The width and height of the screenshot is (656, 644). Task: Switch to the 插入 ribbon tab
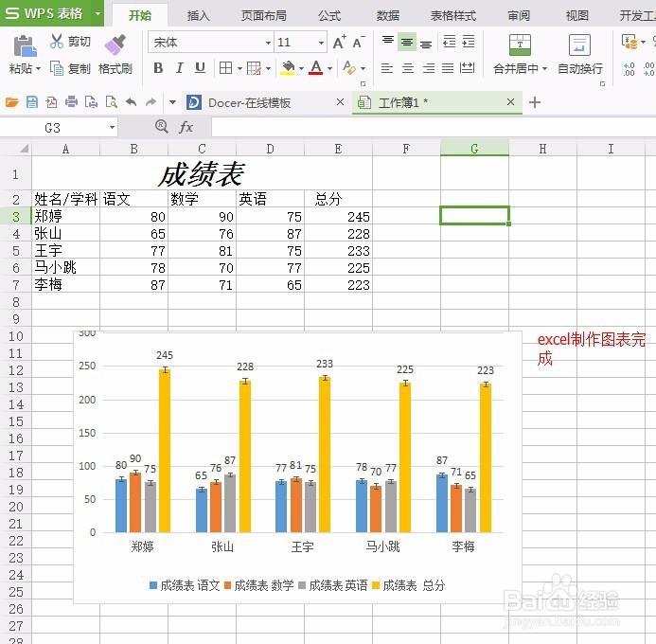coord(198,15)
